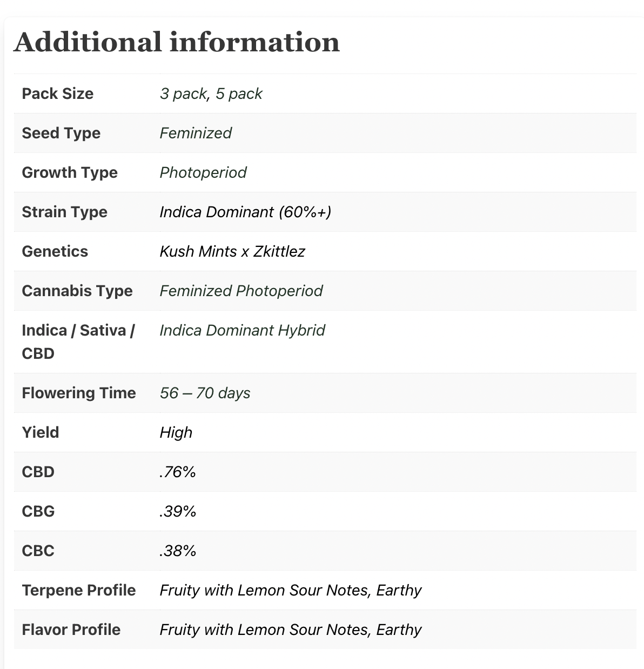This screenshot has width=644, height=669.
Task: Click the Feminized seed type link
Action: click(196, 133)
